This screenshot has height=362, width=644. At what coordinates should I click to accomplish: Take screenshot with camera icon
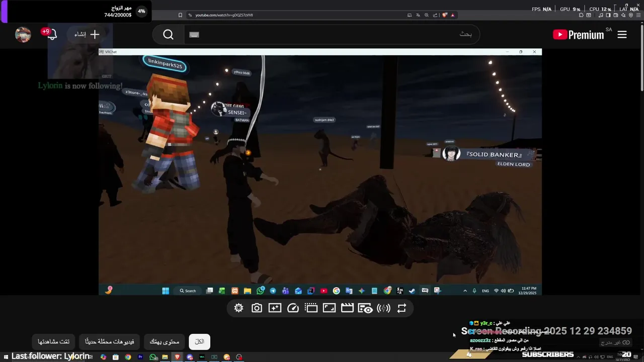click(257, 308)
